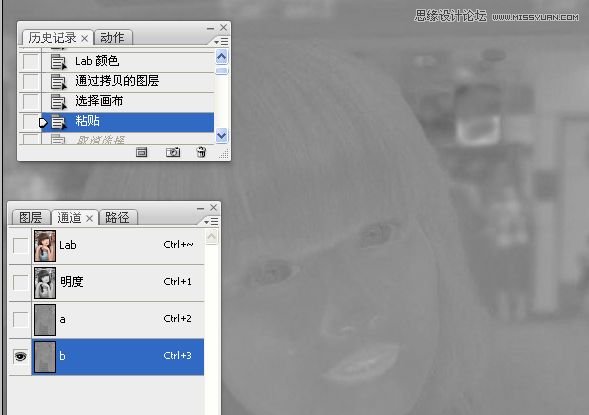Screen dimensions: 589x415
Task: Minimize the history panel
Action: coord(210,28)
